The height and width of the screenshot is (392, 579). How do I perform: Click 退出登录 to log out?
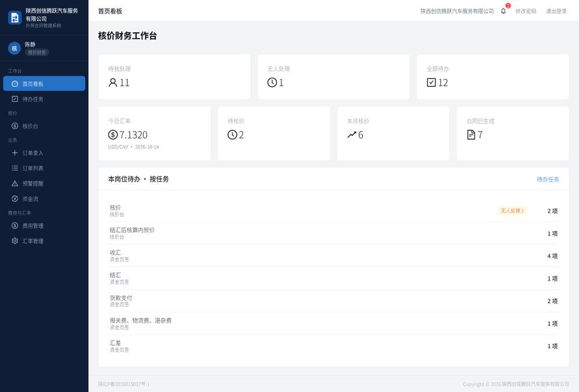(x=556, y=11)
